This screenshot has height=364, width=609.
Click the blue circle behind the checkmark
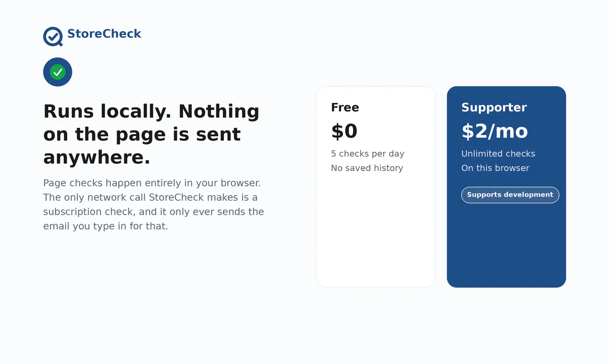coord(47,72)
